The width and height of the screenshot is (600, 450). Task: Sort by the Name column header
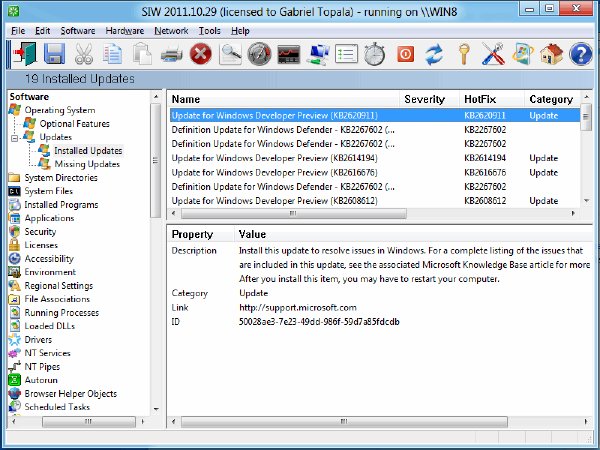pyautogui.click(x=284, y=99)
